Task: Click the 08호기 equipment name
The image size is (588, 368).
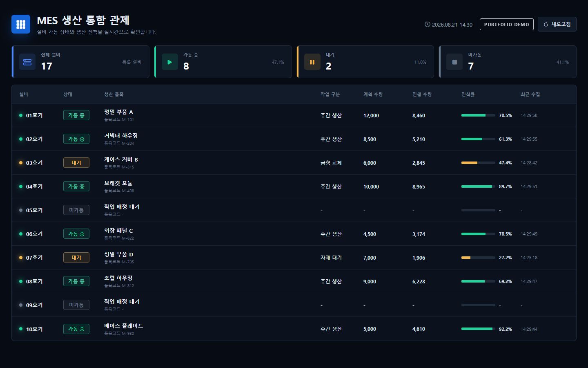Action: tap(34, 281)
